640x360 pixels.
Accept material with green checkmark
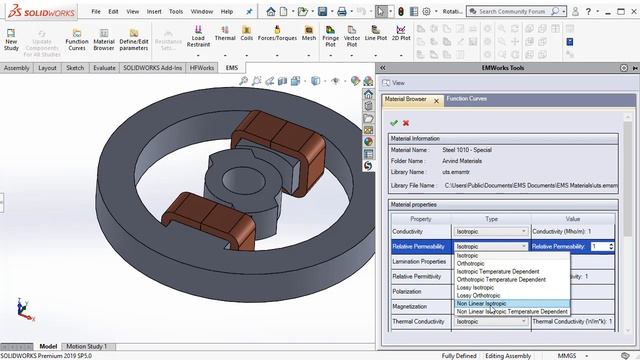coord(394,123)
